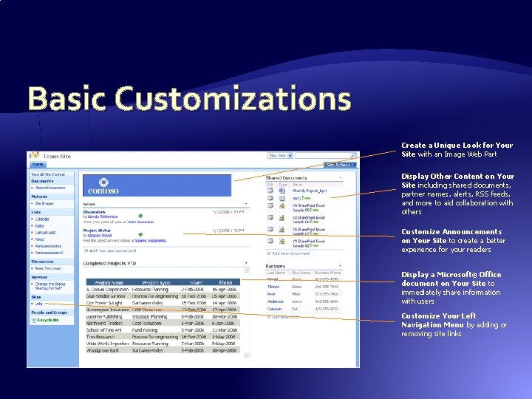Click the Add new announcement plus icon
Image resolution: width=532 pixels, height=399 pixels.
[86, 250]
